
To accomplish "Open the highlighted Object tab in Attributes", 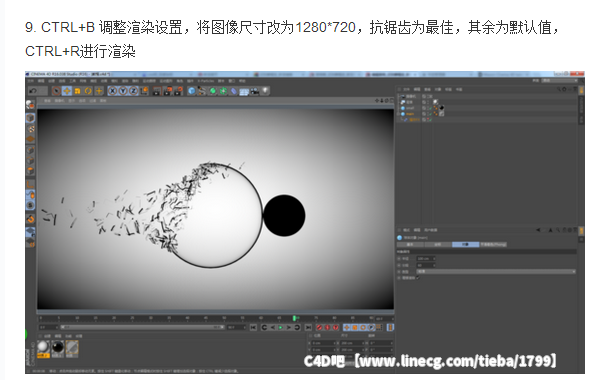I will pyautogui.click(x=465, y=245).
